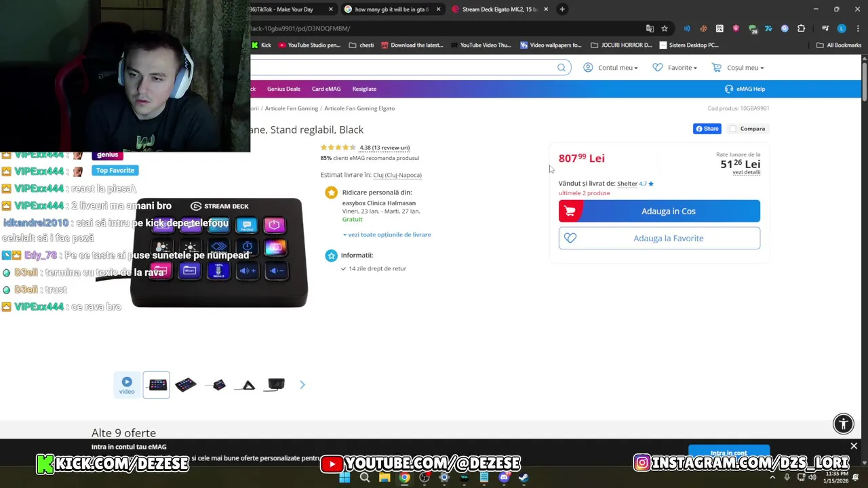This screenshot has height=488, width=868.
Task: Change delivery city Cluj (Cluj-Napoca) link
Action: tap(397, 175)
